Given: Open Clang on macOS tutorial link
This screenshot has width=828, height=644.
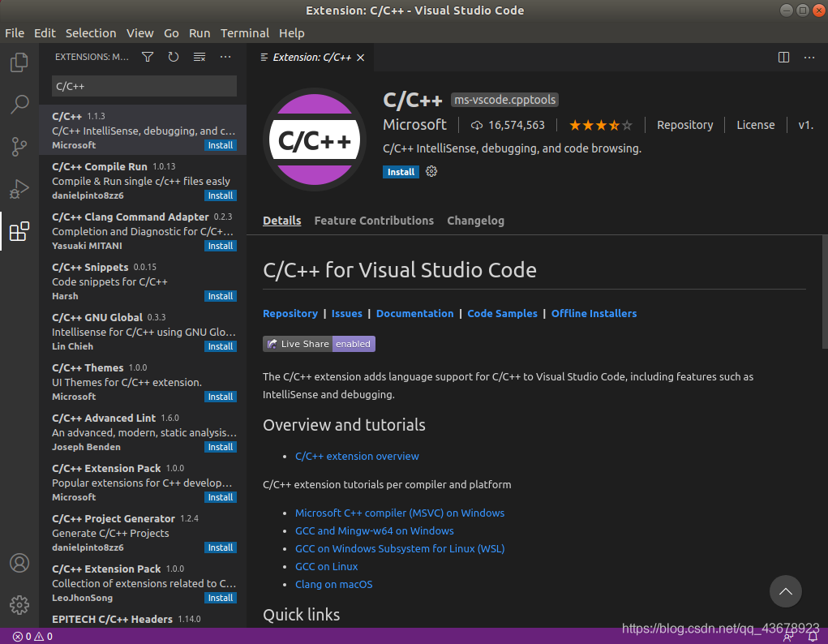Looking at the screenshot, I should 334,584.
